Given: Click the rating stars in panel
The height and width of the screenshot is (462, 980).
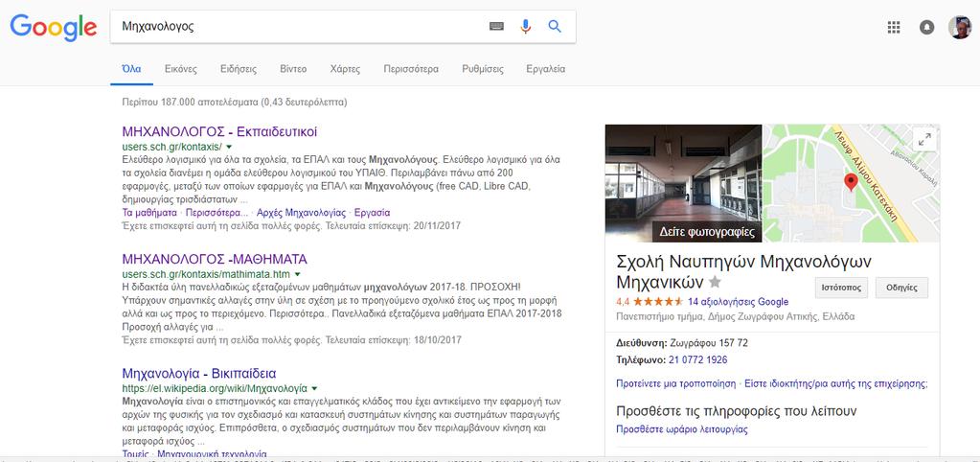Looking at the screenshot, I should click(658, 301).
